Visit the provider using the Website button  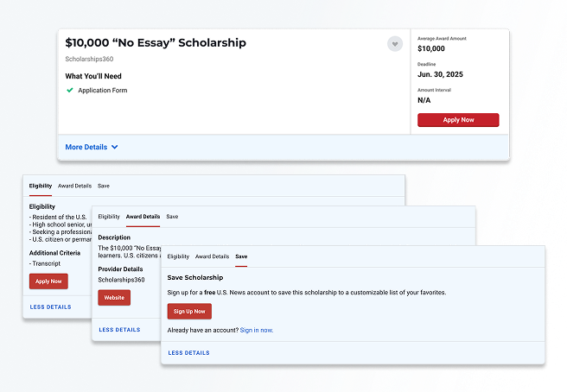pyautogui.click(x=115, y=298)
